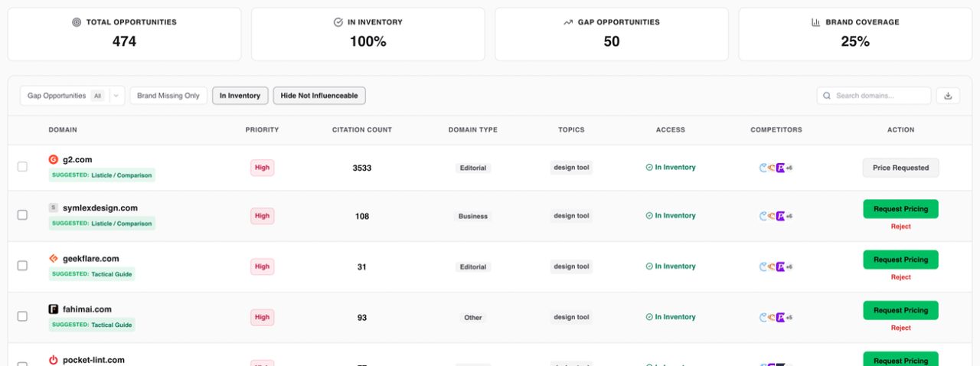Image resolution: width=980 pixels, height=366 pixels.
Task: Click High priority badge for geekflare.com
Action: click(x=262, y=266)
